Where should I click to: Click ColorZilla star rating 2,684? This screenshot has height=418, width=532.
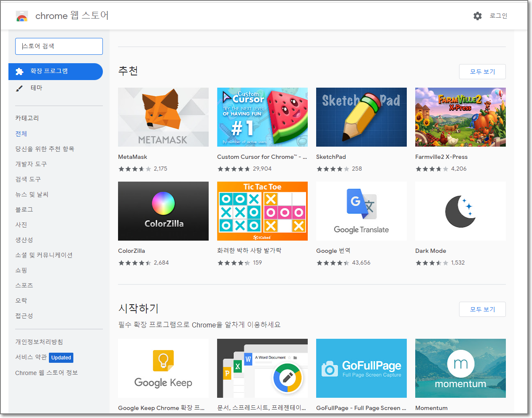click(x=143, y=263)
